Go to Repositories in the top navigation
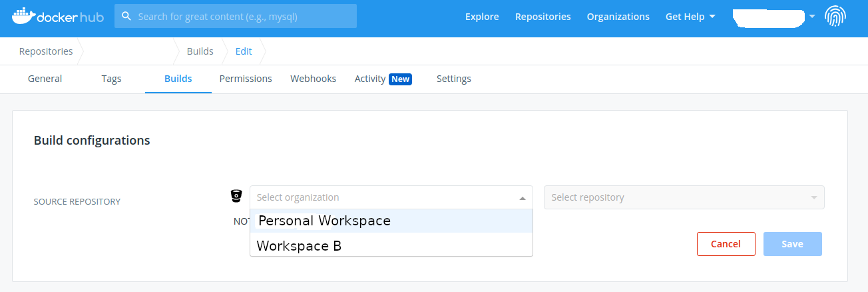The image size is (868, 292). coord(542,17)
